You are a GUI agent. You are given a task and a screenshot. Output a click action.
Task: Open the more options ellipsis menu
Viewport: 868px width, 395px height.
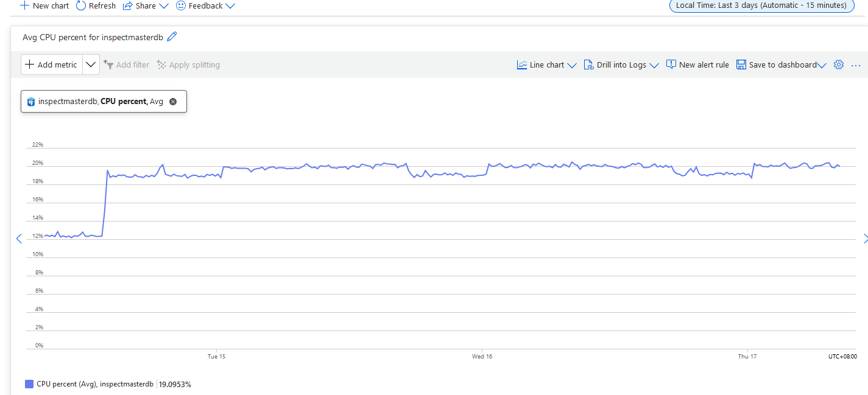(856, 65)
